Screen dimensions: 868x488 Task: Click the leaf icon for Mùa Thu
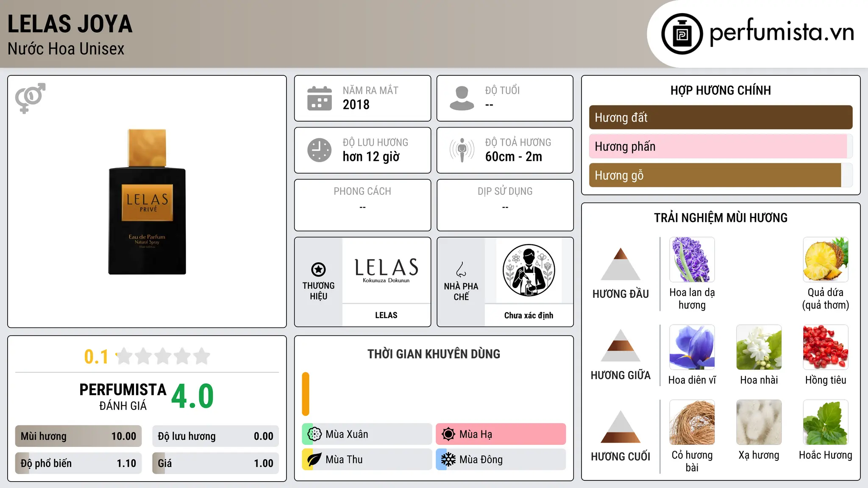314,460
